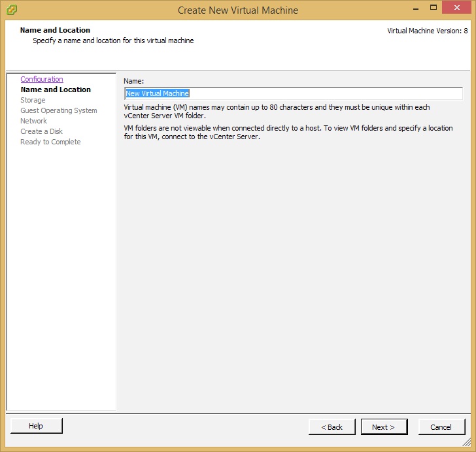Go to previous page with Back button
This screenshot has width=476, height=452.
pyautogui.click(x=331, y=427)
